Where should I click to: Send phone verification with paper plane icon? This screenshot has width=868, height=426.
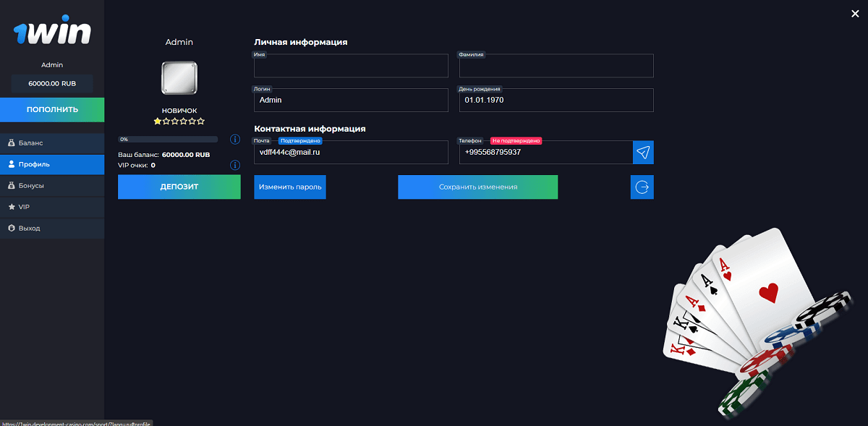(x=643, y=152)
